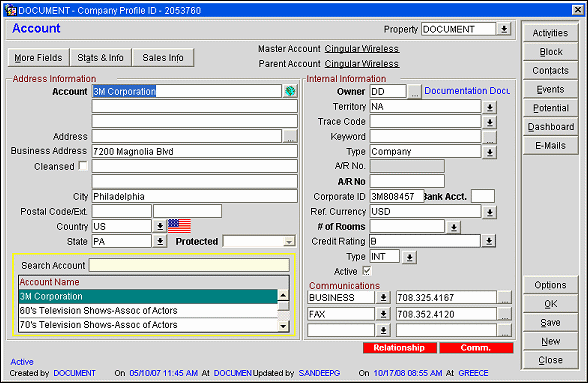
Task: Open the Owner ellipsis lookup button
Action: click(415, 92)
